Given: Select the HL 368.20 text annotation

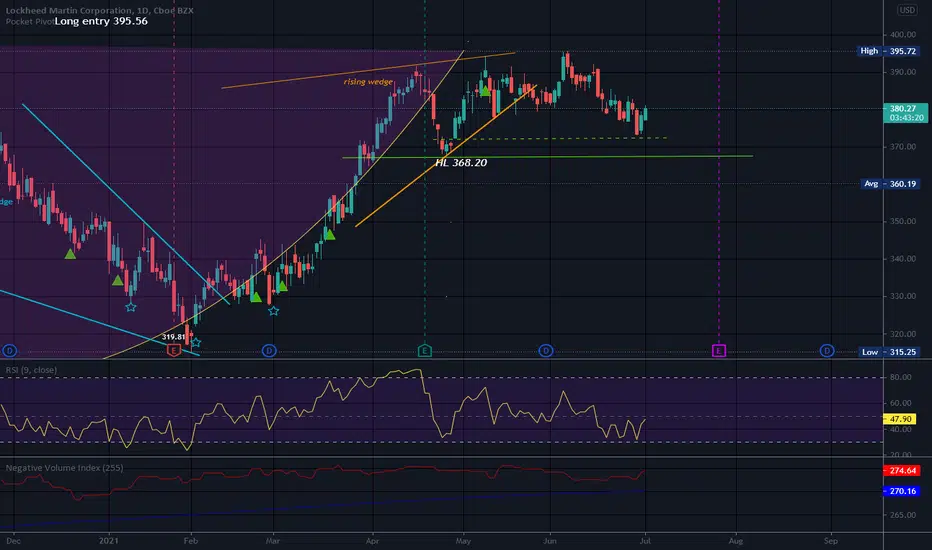Looking at the screenshot, I should (461, 162).
